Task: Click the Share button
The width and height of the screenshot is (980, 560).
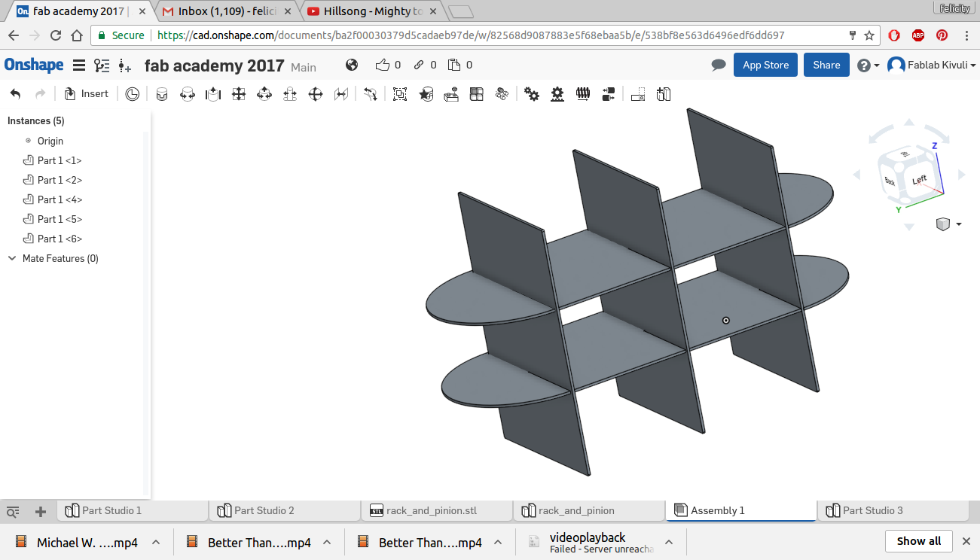Action: point(826,65)
